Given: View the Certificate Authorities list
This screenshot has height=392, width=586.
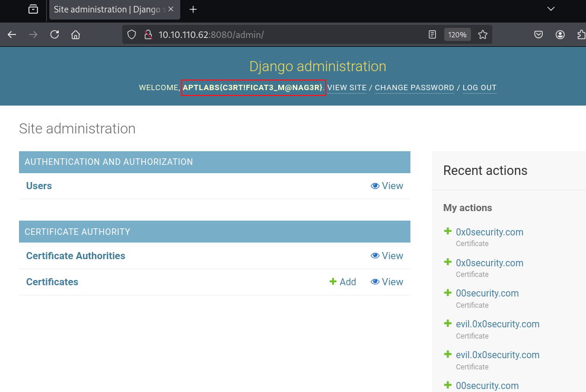Looking at the screenshot, I should (387, 256).
